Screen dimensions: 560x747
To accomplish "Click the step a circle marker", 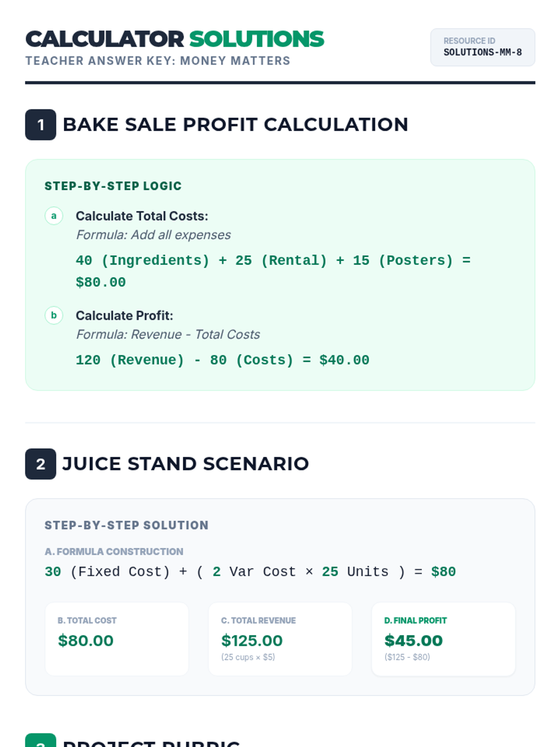I will [54, 216].
